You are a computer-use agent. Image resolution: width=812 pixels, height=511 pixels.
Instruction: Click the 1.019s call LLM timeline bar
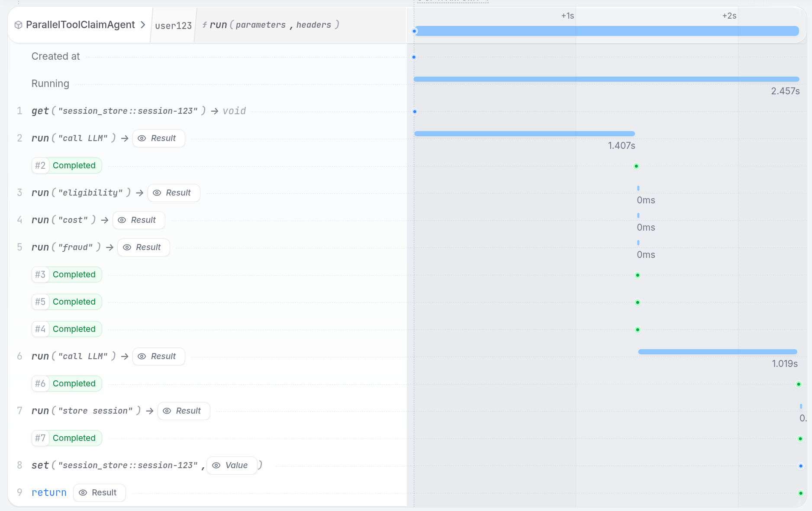tap(718, 352)
